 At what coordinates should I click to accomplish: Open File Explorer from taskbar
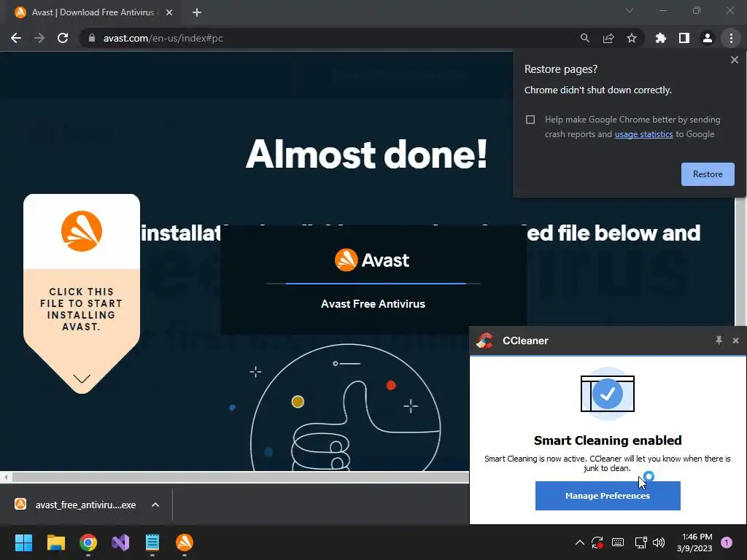[x=55, y=542]
